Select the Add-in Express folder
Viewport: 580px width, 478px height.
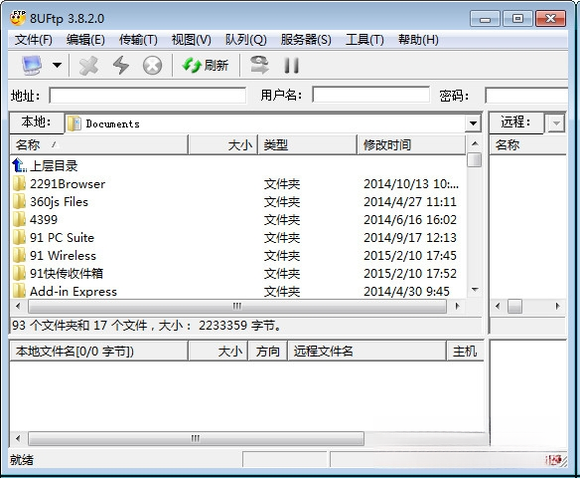(x=73, y=292)
